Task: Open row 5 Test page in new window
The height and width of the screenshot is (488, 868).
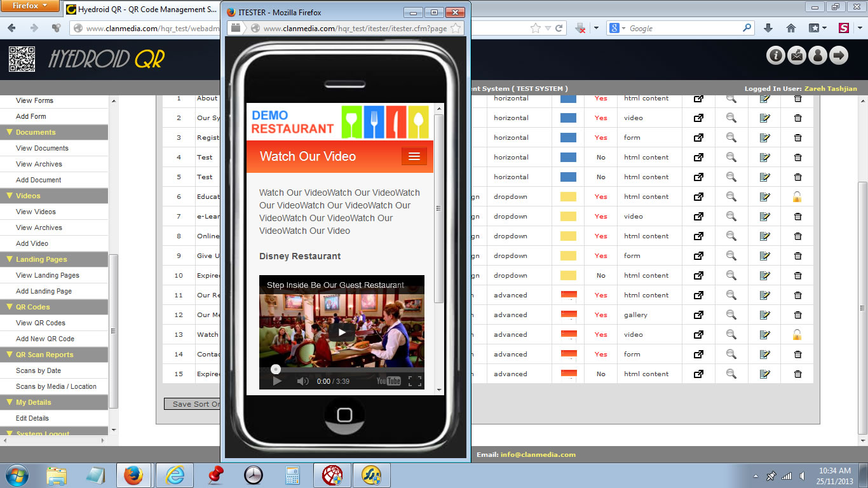Action: click(x=698, y=177)
